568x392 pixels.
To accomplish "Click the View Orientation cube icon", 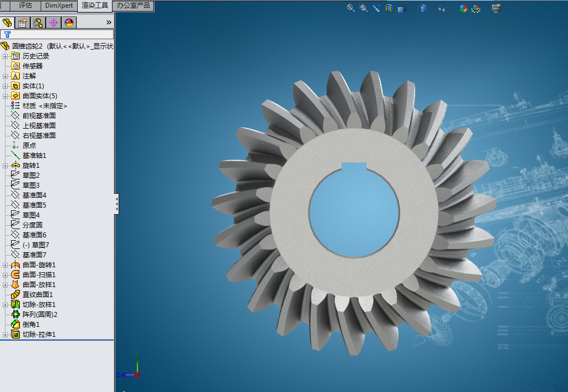I will 401,8.
